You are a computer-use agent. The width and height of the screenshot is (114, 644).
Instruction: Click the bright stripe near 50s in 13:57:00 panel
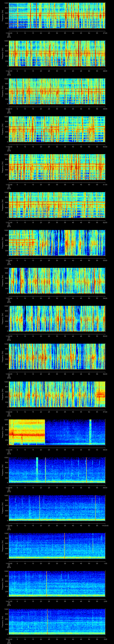[x=90, y=432]
